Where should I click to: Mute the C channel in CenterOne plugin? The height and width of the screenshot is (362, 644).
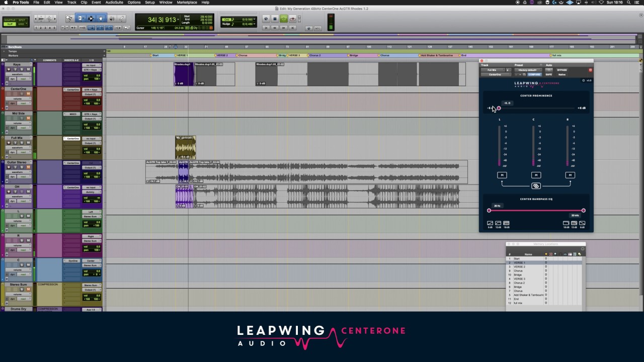[536, 175]
